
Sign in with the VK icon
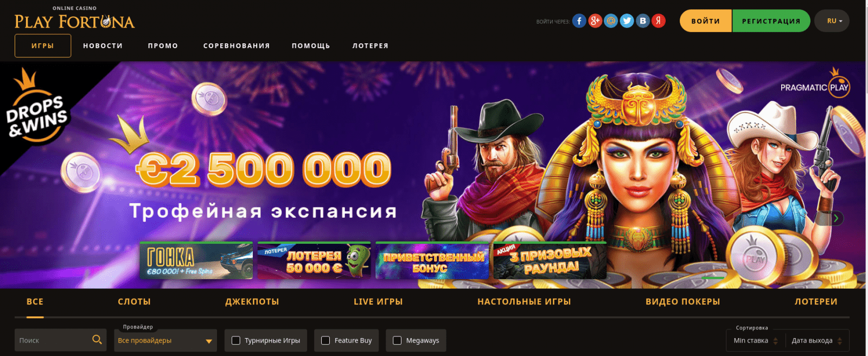click(643, 21)
